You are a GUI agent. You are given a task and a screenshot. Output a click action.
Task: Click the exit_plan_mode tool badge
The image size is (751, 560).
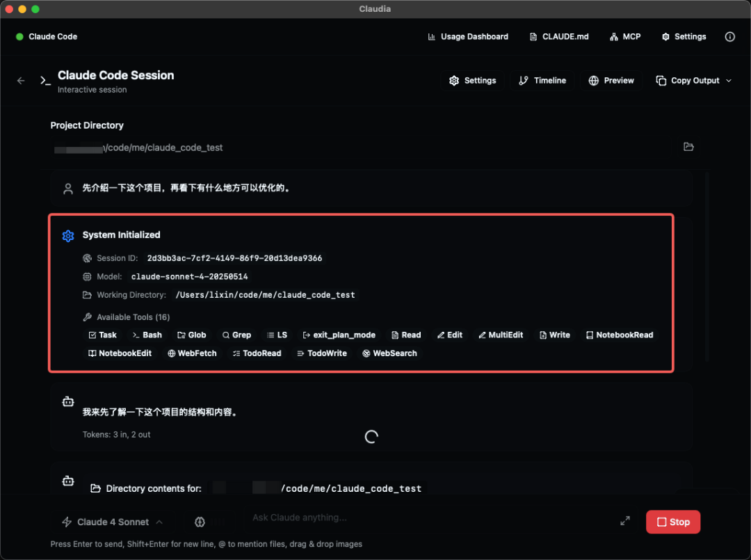pyautogui.click(x=339, y=335)
